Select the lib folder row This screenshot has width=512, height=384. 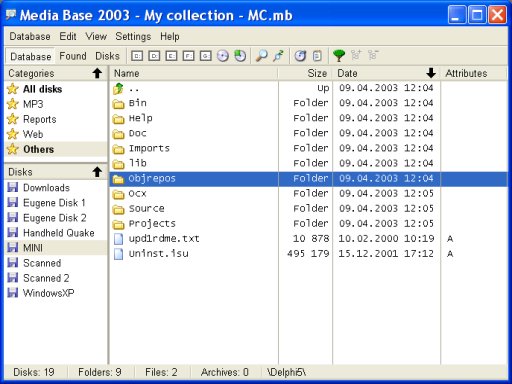[308, 163]
